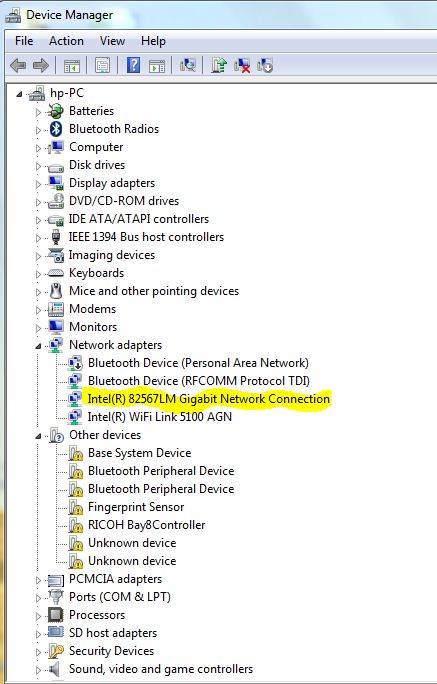
Task: Open the View menu
Action: tap(112, 41)
